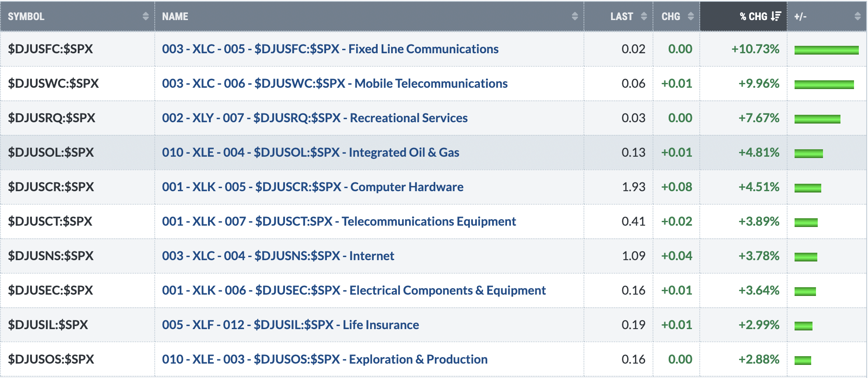
Task: Click the SYMBOL column header
Action: click(26, 17)
